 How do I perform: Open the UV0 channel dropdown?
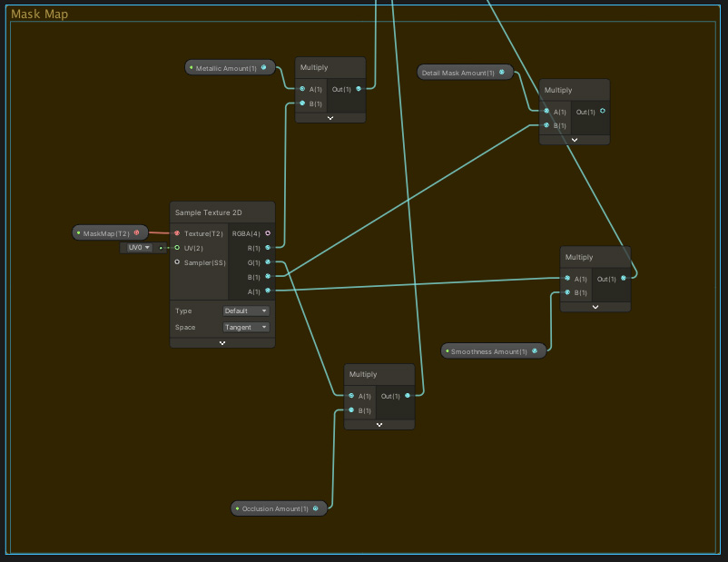(138, 247)
